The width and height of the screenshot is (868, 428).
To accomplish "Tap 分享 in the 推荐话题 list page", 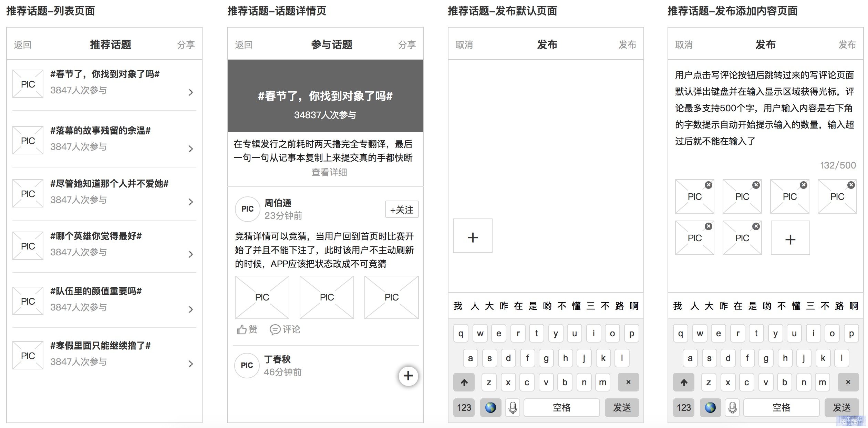I will click(x=186, y=45).
